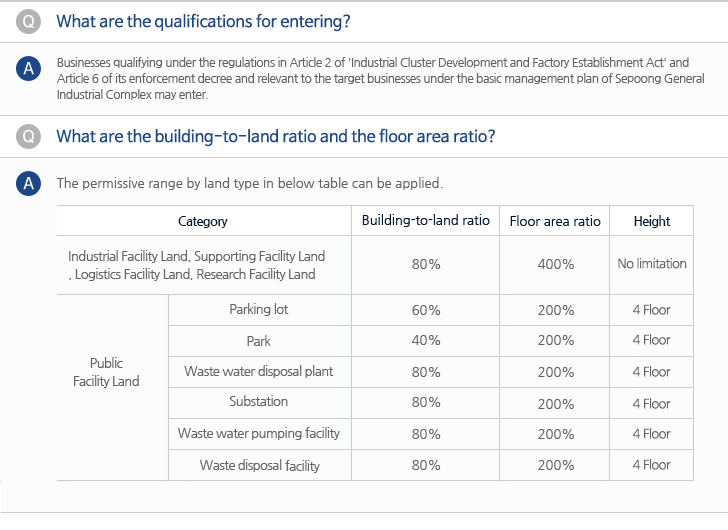Click the No limitation height cell
This screenshot has height=530, width=728.
pos(652,264)
